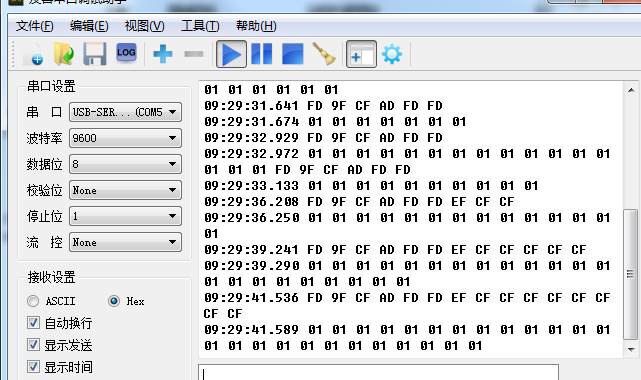This screenshot has height=380, width=641.
Task: Click the log line timestamped 09:29:31.641
Action: (x=323, y=106)
